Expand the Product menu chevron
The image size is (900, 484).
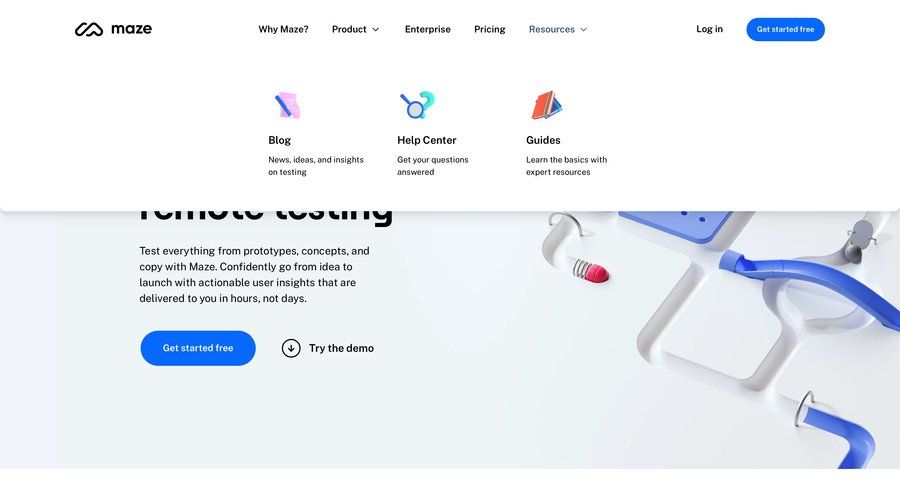[376, 29]
